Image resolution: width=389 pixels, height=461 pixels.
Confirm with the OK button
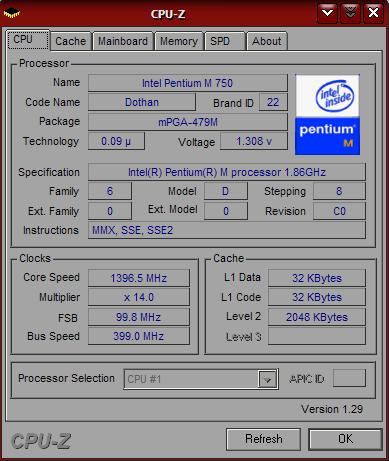345,439
